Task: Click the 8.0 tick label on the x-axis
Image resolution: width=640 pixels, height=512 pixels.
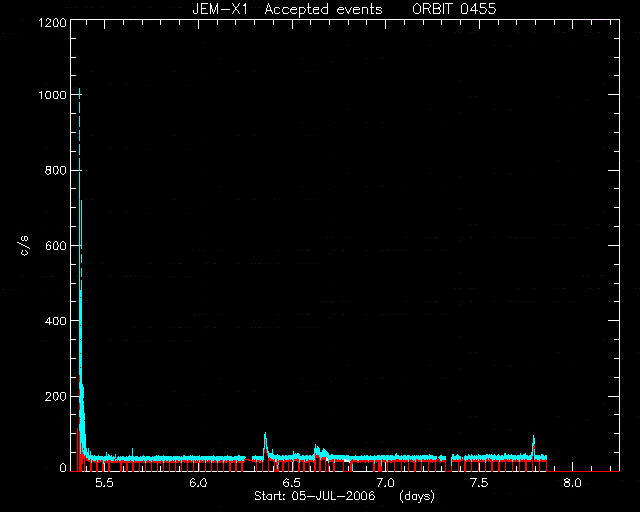Action: (x=572, y=483)
